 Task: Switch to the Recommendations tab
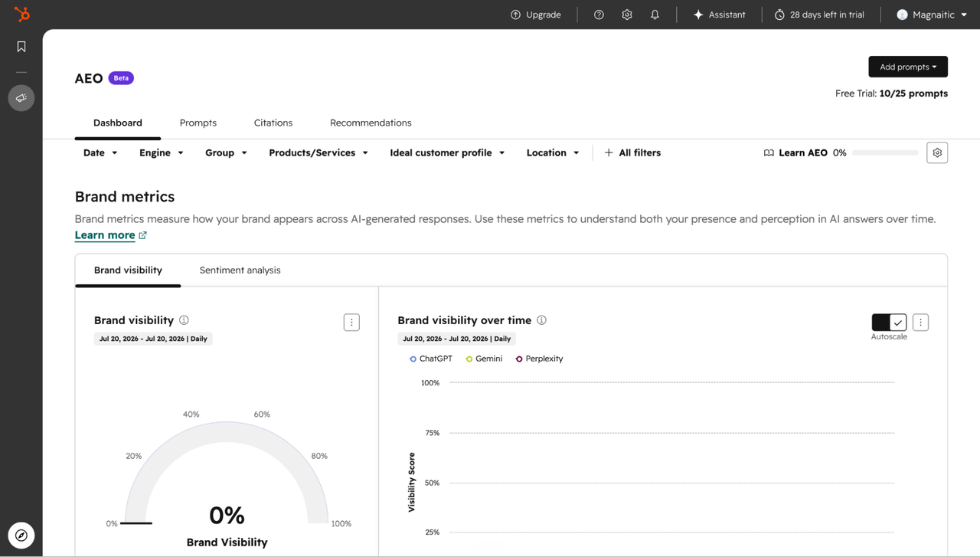371,123
